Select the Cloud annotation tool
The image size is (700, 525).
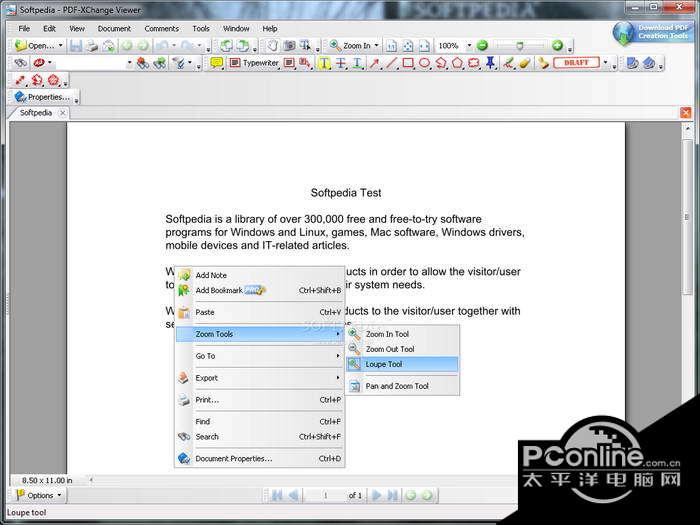473,63
